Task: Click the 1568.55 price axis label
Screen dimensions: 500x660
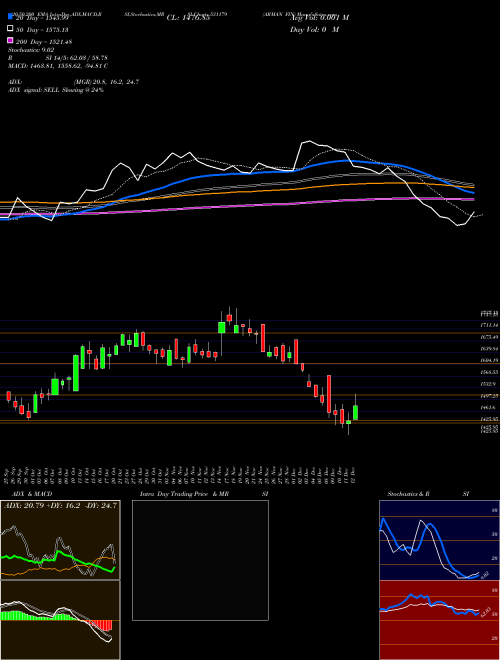Action: pos(489,373)
